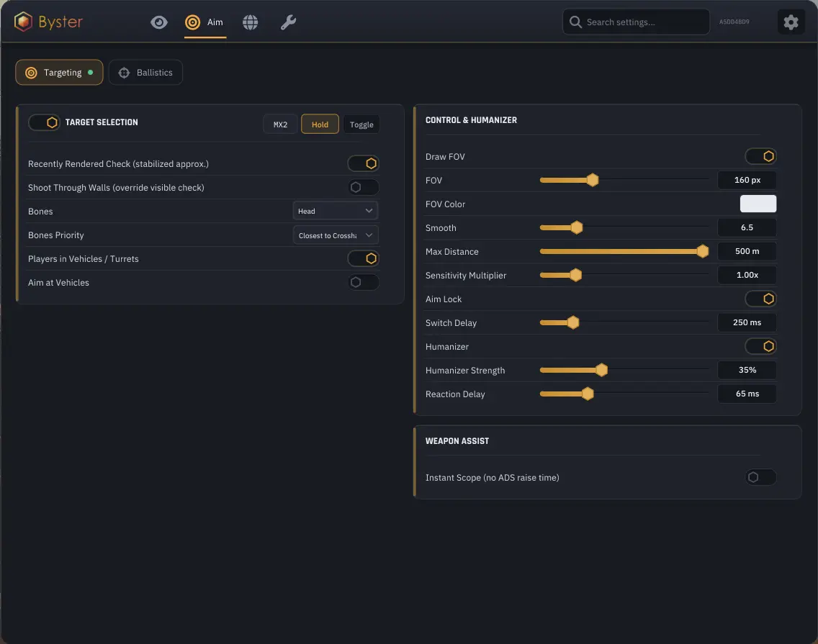Viewport: 818px width, 644px height.
Task: Toggle the Humanizer switch
Action: point(760,346)
